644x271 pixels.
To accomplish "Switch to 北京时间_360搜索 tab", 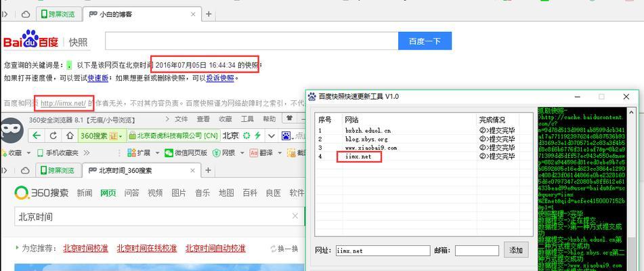I will (x=142, y=170).
